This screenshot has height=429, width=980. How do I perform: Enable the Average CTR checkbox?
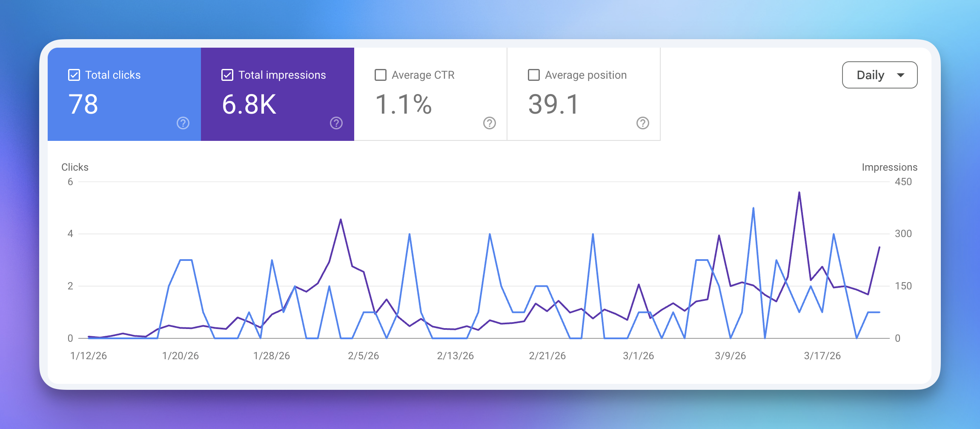pyautogui.click(x=381, y=75)
